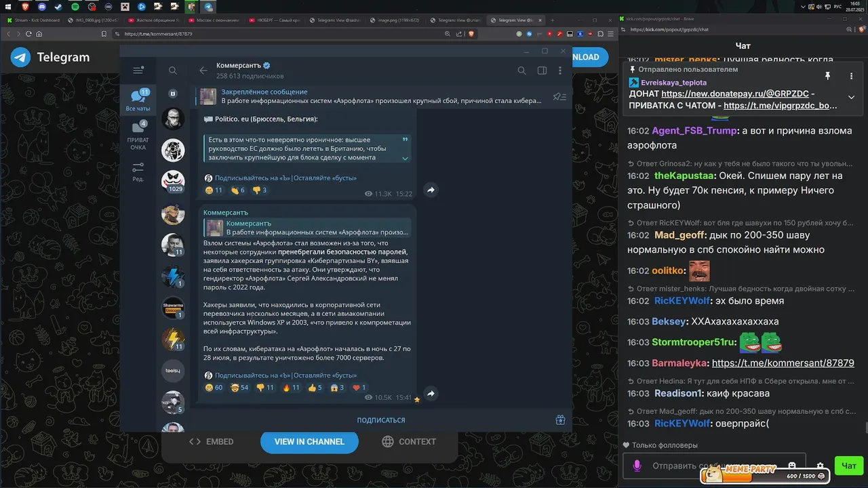Expand the pinned chat message with chevron

(852, 97)
